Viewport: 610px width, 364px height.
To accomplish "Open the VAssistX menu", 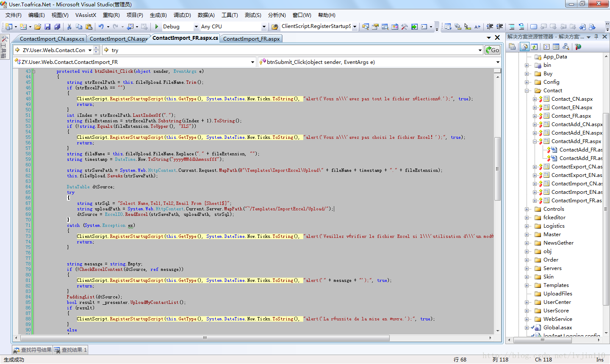I will (x=86, y=15).
